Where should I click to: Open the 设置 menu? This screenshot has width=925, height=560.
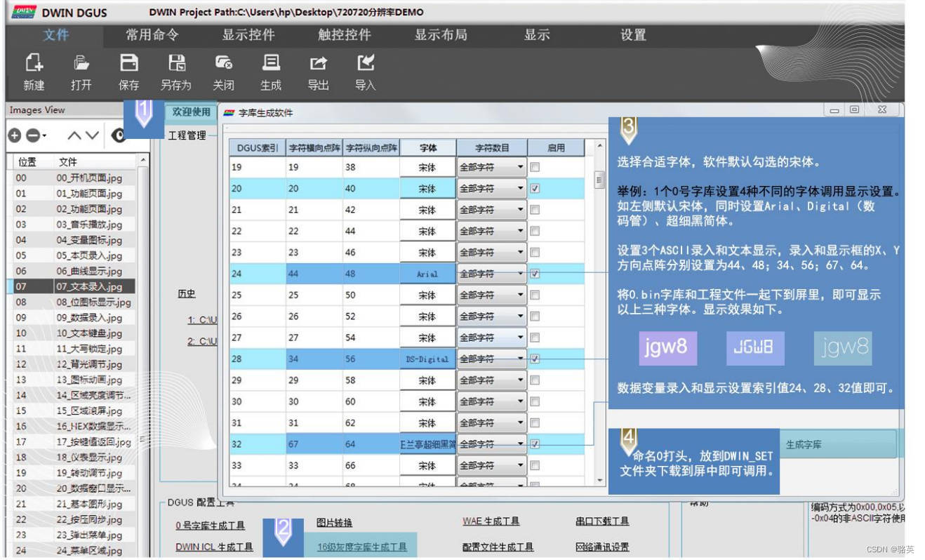633,34
